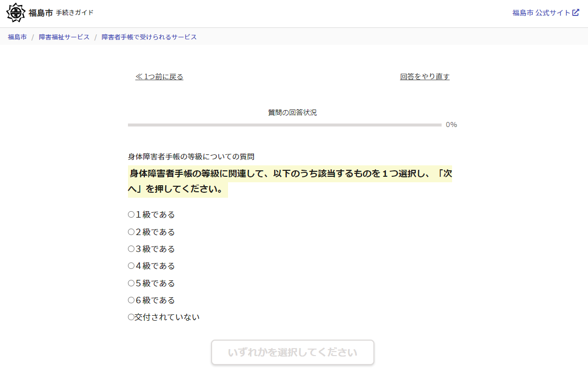
Task: Select 交付されていない radio option
Action: 131,317
